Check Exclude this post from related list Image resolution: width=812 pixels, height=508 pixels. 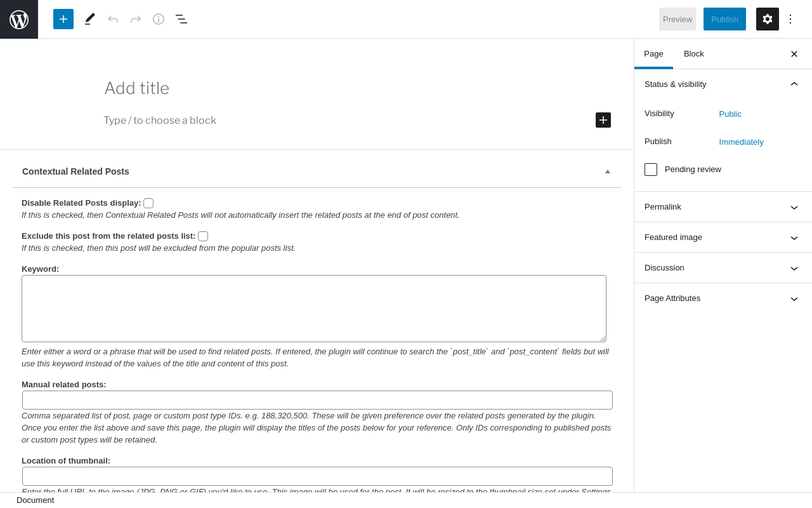point(203,236)
